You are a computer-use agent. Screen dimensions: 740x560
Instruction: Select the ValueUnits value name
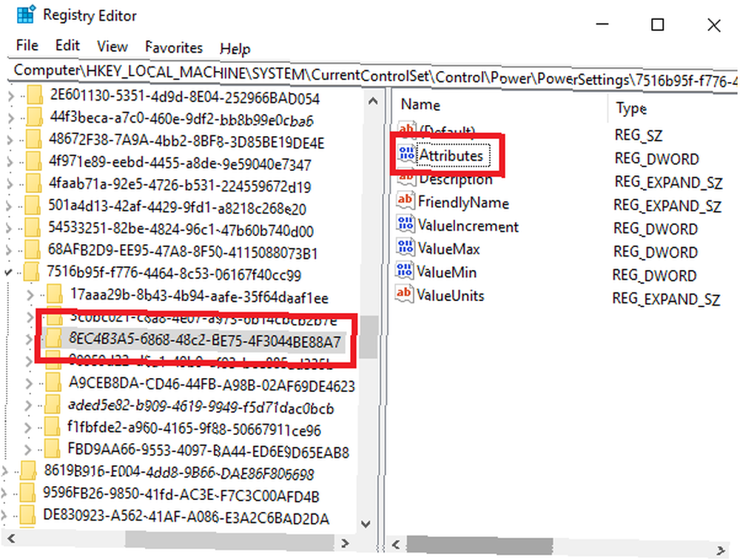point(450,295)
